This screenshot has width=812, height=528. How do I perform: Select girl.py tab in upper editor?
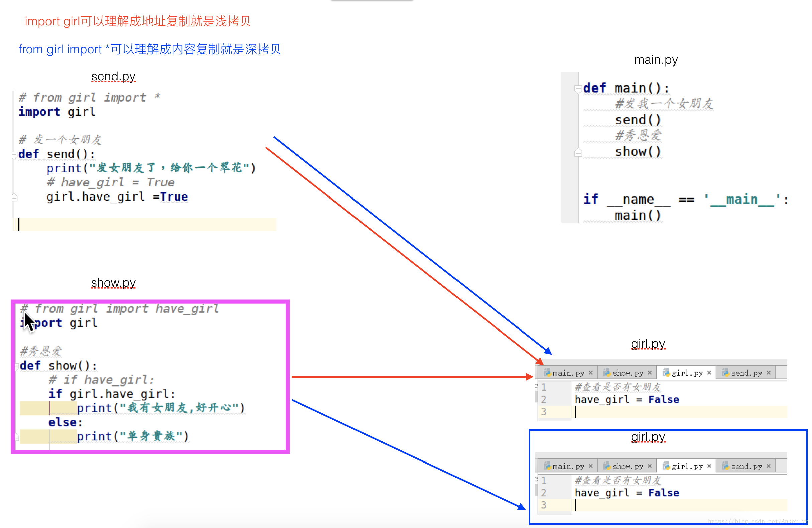click(x=687, y=373)
